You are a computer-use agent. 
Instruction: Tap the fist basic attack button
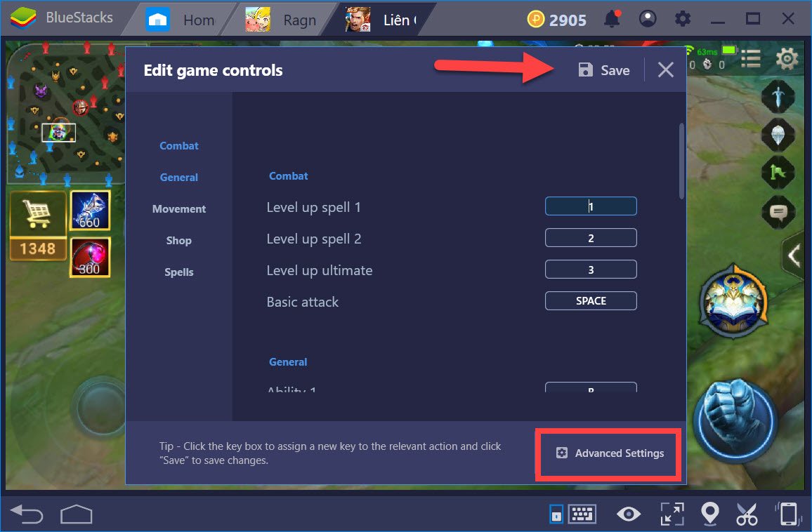736,420
